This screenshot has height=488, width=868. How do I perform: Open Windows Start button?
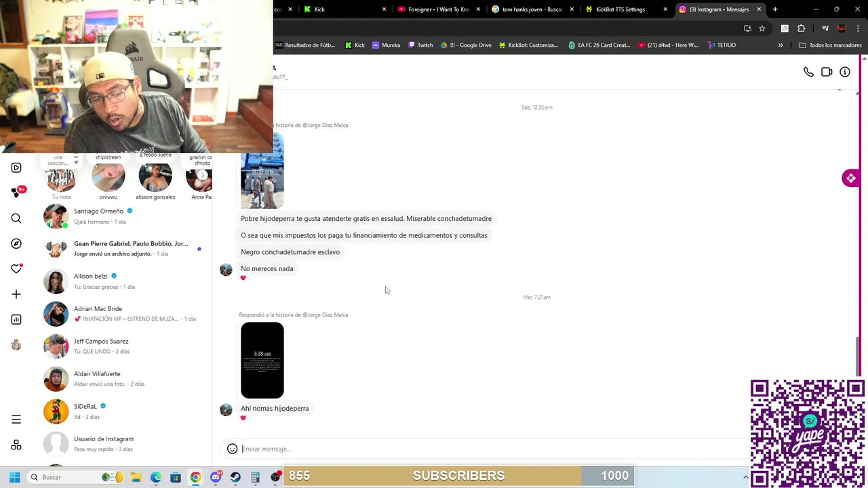(x=14, y=477)
